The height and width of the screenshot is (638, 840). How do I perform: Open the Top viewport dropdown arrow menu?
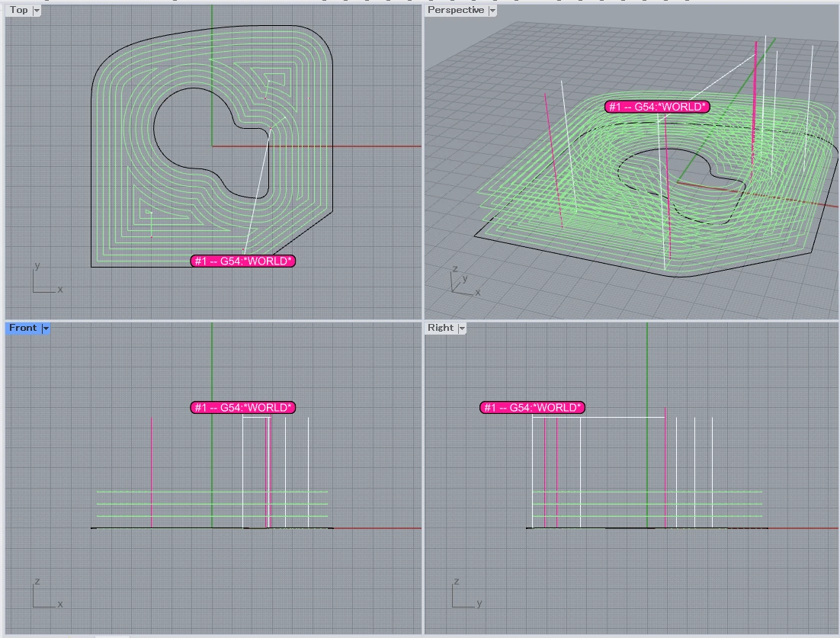37,10
